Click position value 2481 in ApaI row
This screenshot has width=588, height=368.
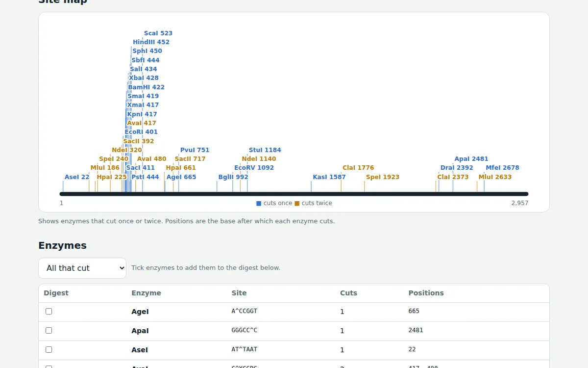(x=416, y=330)
